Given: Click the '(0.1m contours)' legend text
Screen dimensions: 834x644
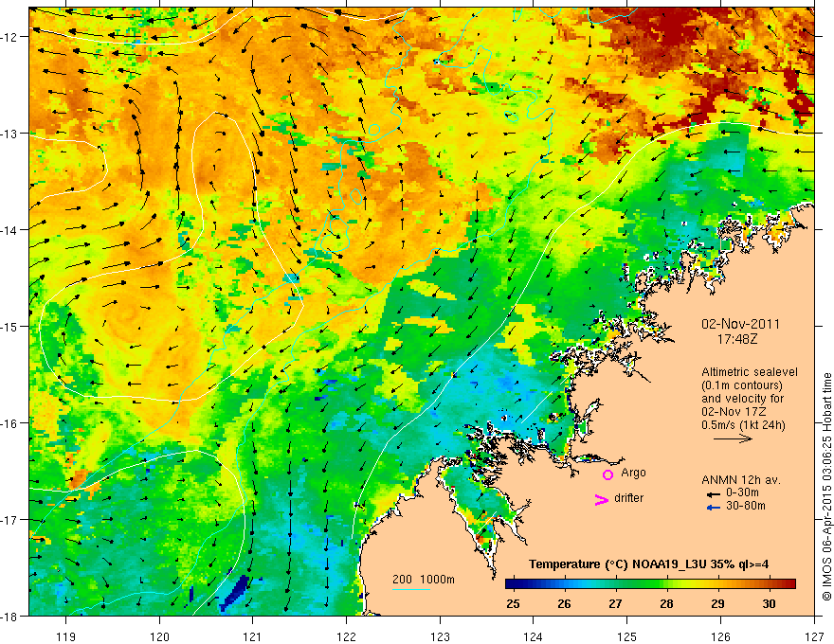Looking at the screenshot, I should point(742,385).
